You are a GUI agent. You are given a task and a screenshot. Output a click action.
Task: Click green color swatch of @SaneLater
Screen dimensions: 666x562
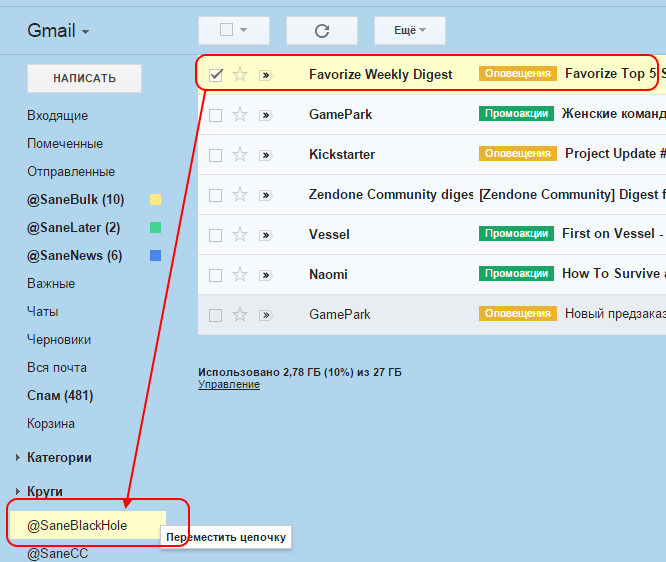[155, 228]
